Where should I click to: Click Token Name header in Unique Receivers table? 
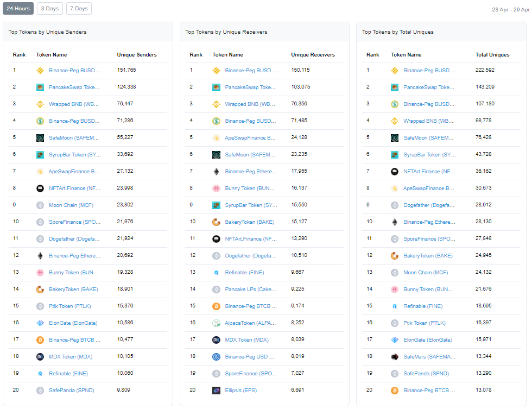227,55
